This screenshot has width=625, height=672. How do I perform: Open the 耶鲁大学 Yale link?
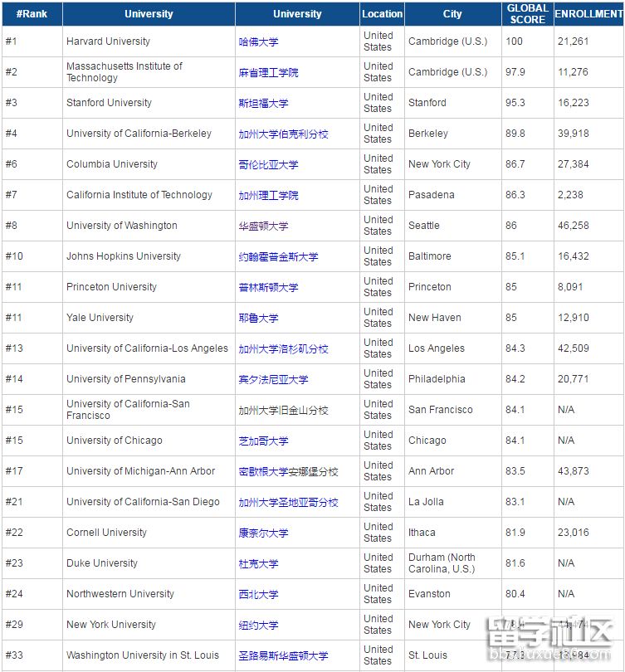coord(258,319)
